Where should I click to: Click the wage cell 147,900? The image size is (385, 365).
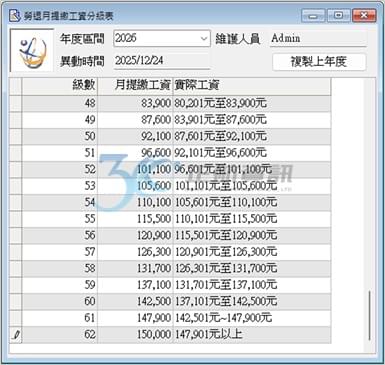[x=135, y=318]
